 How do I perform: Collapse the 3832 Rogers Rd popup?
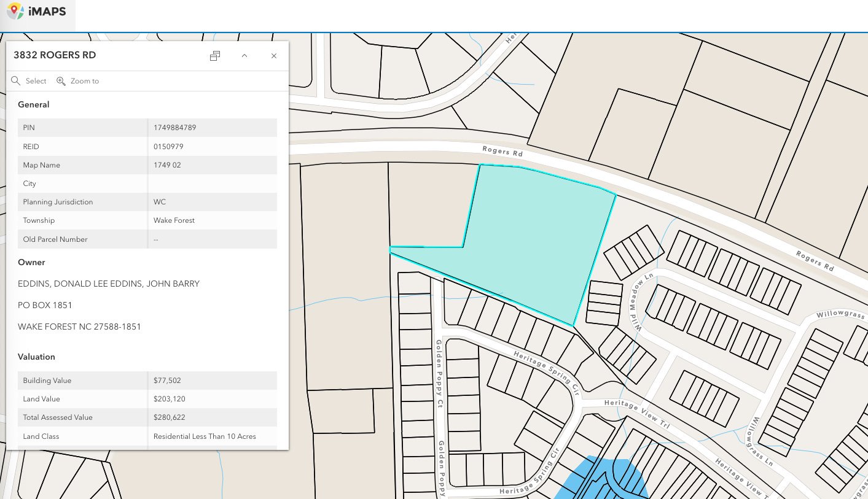[x=244, y=56]
